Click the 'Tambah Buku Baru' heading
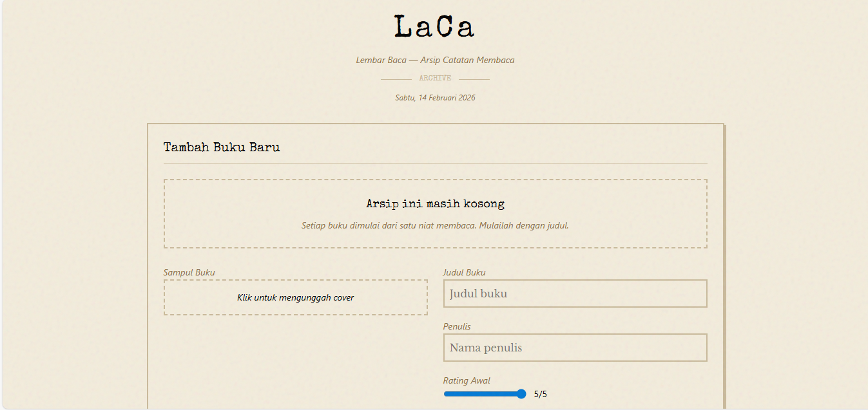 [x=222, y=147]
